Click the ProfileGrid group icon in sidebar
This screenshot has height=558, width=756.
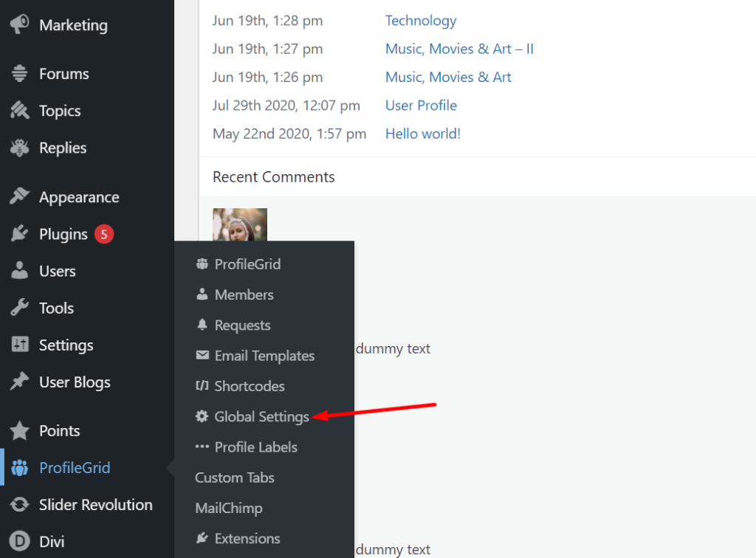(x=21, y=468)
